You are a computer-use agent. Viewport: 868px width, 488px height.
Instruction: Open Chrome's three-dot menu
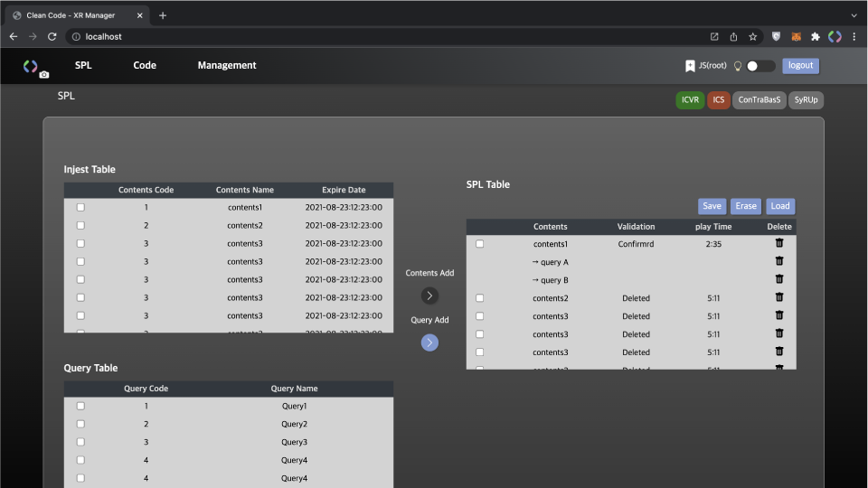pos(854,37)
